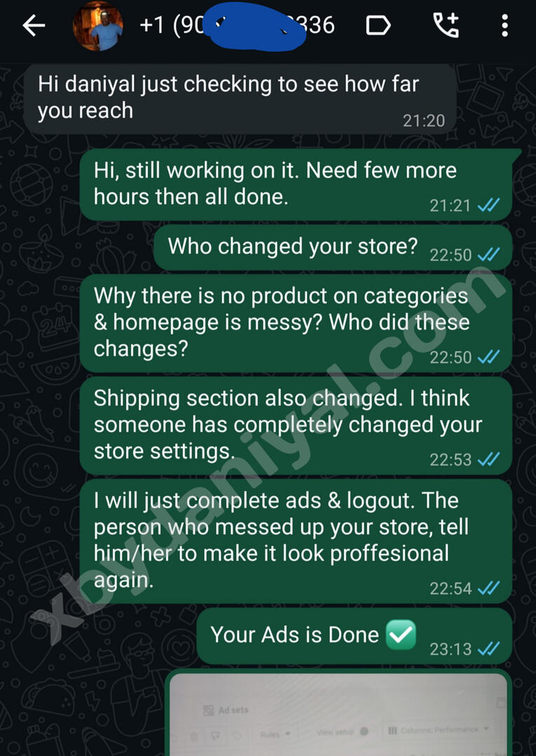Screen dimensions: 536x756
Task: Tap the 21:20 timestamp on received message
Action: point(424,120)
